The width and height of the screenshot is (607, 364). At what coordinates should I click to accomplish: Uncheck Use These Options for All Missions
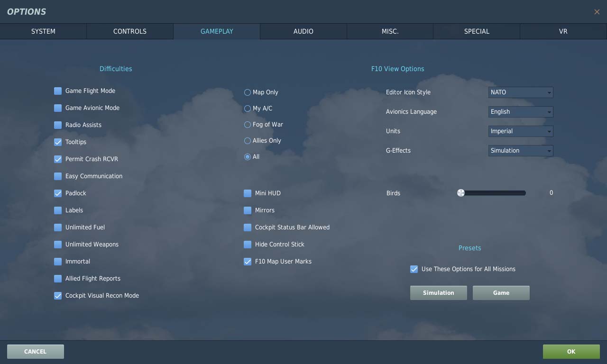click(x=414, y=269)
